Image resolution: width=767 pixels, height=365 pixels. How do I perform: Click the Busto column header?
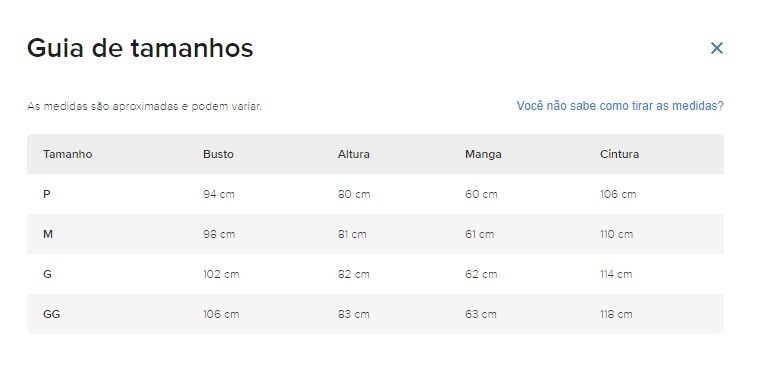tap(218, 154)
